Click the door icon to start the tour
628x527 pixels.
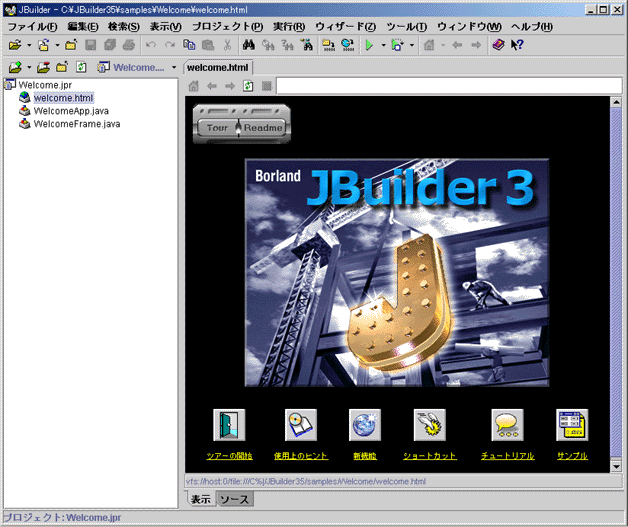click(229, 425)
